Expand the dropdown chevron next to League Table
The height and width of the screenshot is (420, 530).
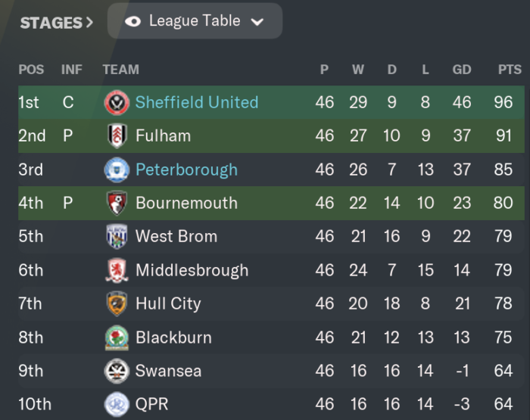[x=257, y=22]
